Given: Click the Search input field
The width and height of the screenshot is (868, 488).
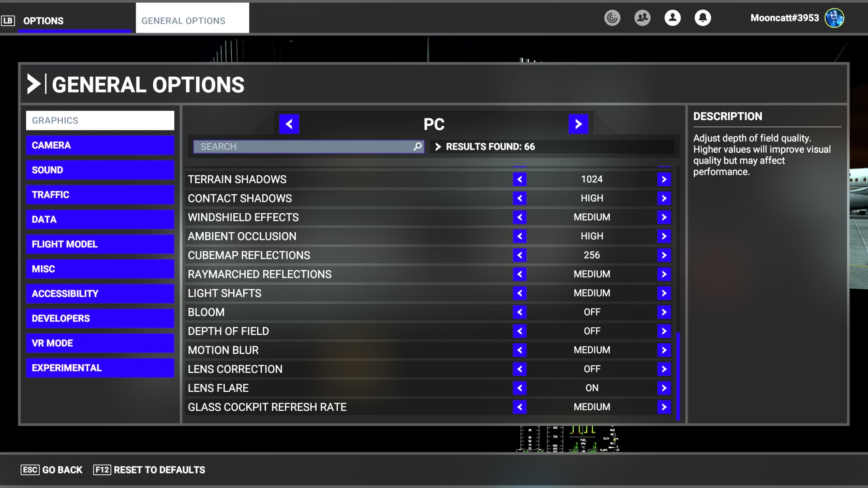Looking at the screenshot, I should point(303,146).
